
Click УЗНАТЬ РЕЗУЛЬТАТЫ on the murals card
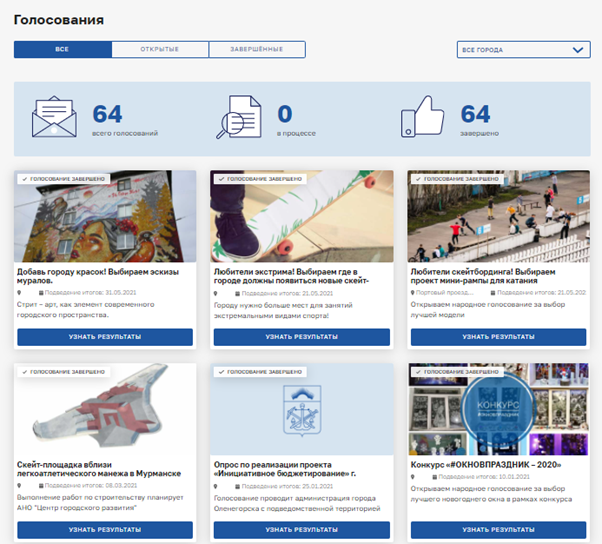pyautogui.click(x=105, y=337)
